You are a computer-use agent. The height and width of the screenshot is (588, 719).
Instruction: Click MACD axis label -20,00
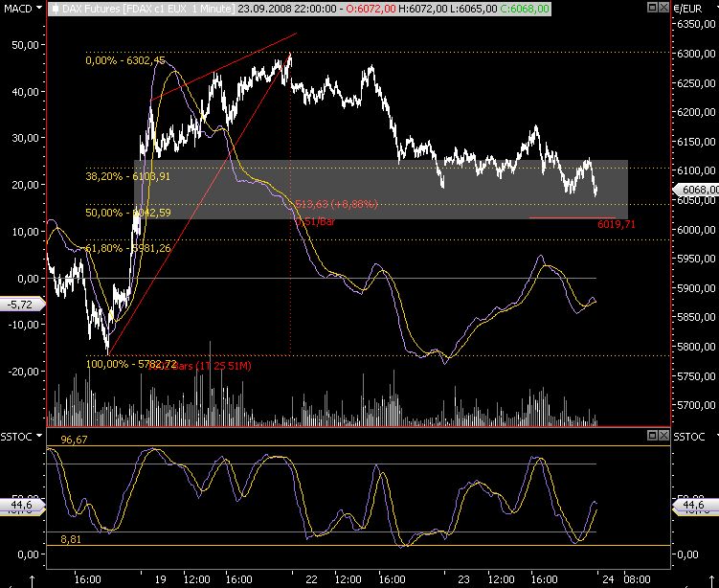[x=23, y=372]
